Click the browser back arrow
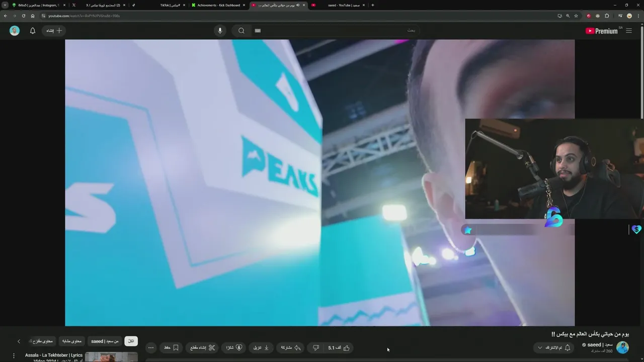The image size is (644, 362). [6, 16]
